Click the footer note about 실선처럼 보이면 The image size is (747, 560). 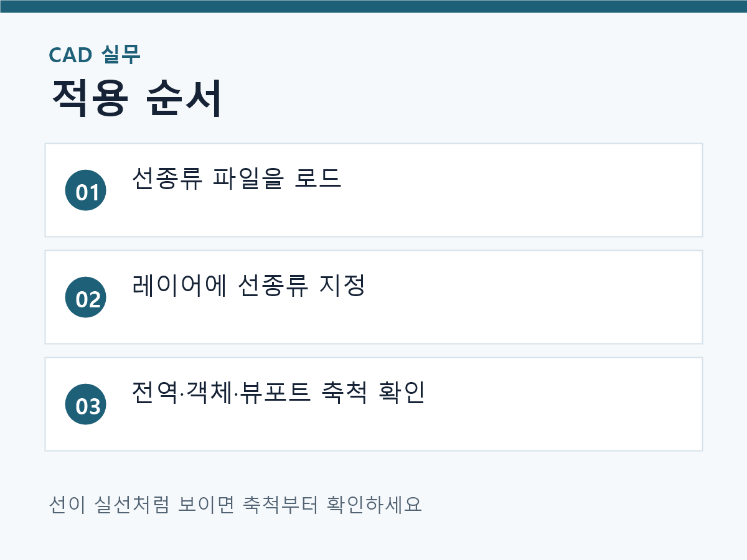tap(235, 503)
